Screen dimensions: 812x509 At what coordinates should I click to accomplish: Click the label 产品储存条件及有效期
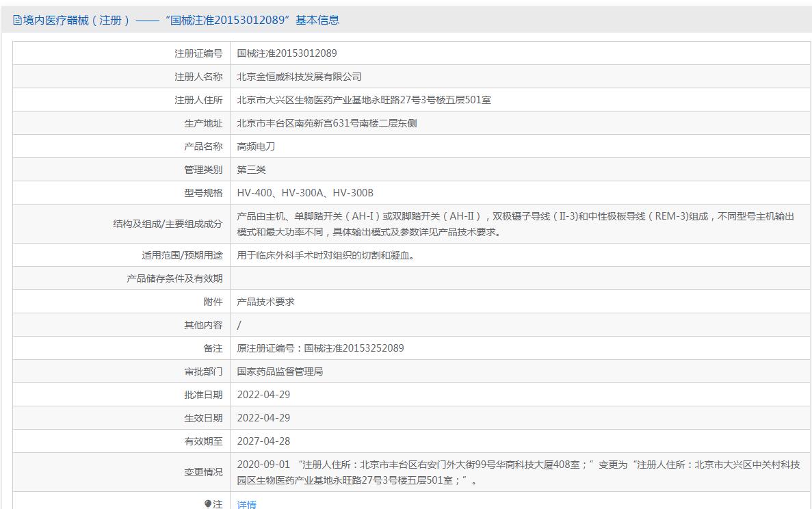click(174, 278)
